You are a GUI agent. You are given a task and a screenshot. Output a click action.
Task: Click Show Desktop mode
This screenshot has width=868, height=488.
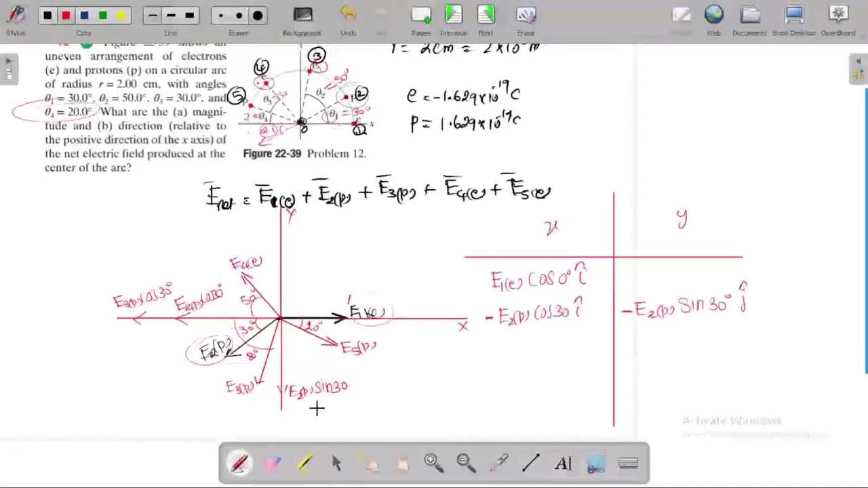point(794,19)
